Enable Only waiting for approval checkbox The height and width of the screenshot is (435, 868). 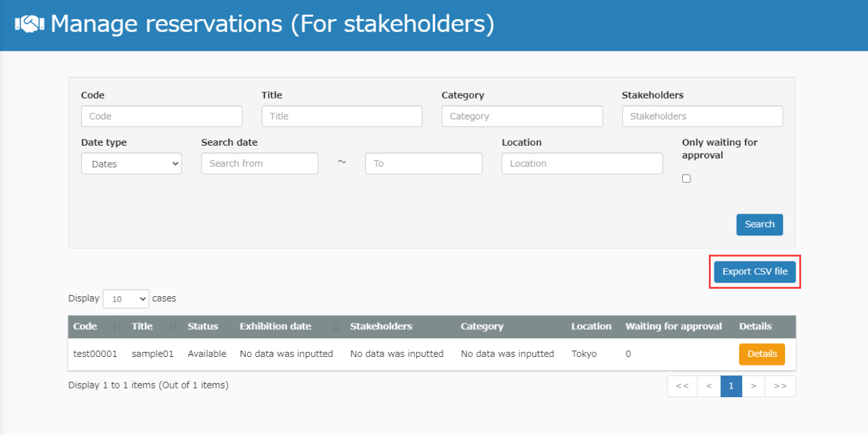[x=686, y=178]
